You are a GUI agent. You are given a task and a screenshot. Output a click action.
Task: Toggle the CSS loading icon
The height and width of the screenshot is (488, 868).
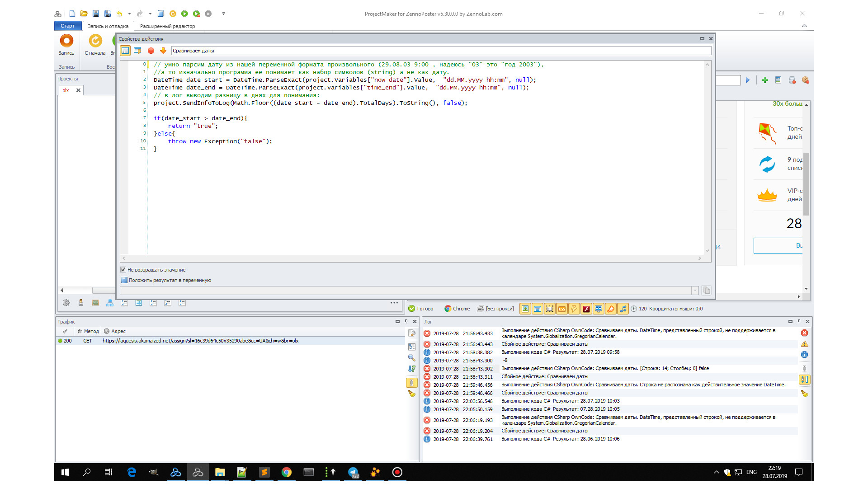point(561,309)
